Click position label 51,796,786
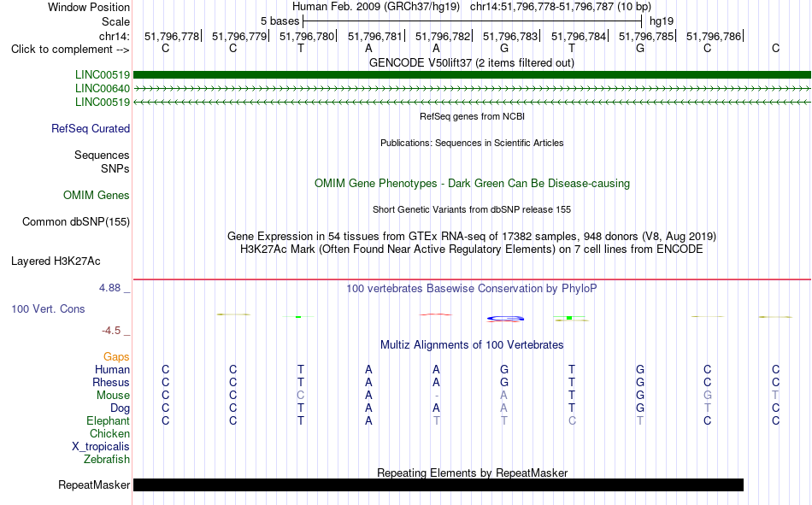The width and height of the screenshot is (812, 505). click(x=714, y=36)
